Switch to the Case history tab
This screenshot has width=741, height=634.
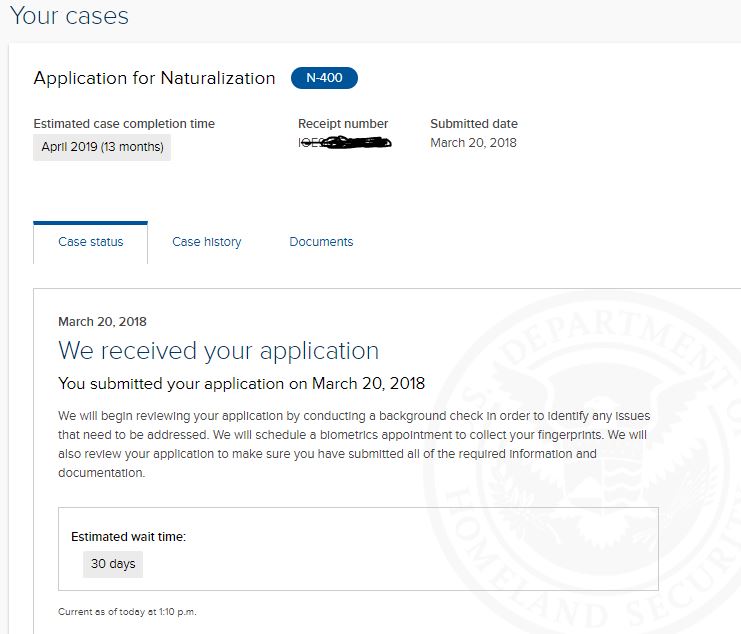coord(207,242)
